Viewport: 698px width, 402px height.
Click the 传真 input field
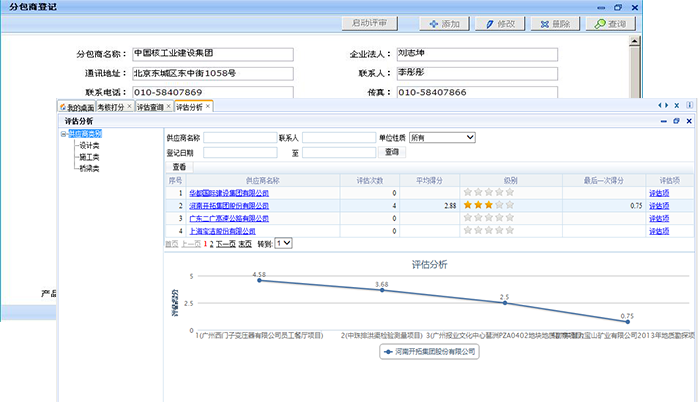coord(477,92)
